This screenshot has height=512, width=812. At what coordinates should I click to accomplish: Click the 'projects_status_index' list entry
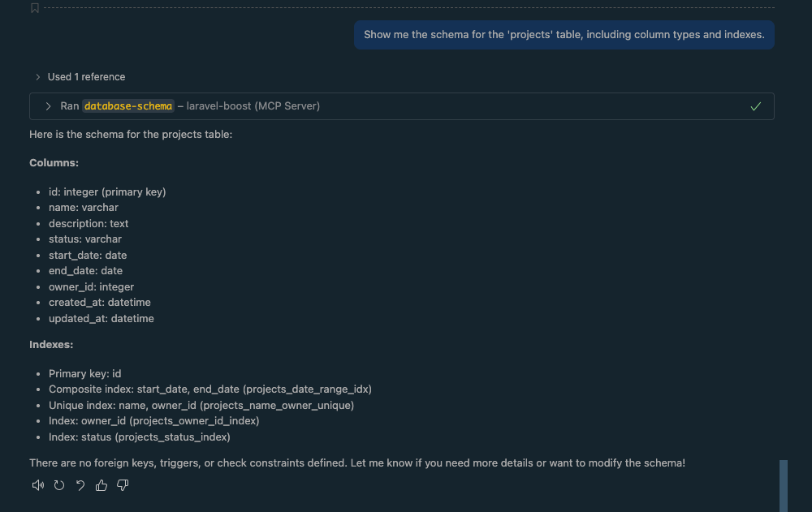point(140,437)
